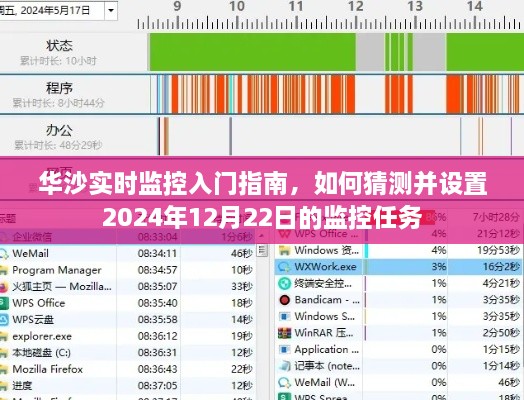Click green WPS Office icon in left list
The height and width of the screenshot is (400, 524).
(4, 303)
